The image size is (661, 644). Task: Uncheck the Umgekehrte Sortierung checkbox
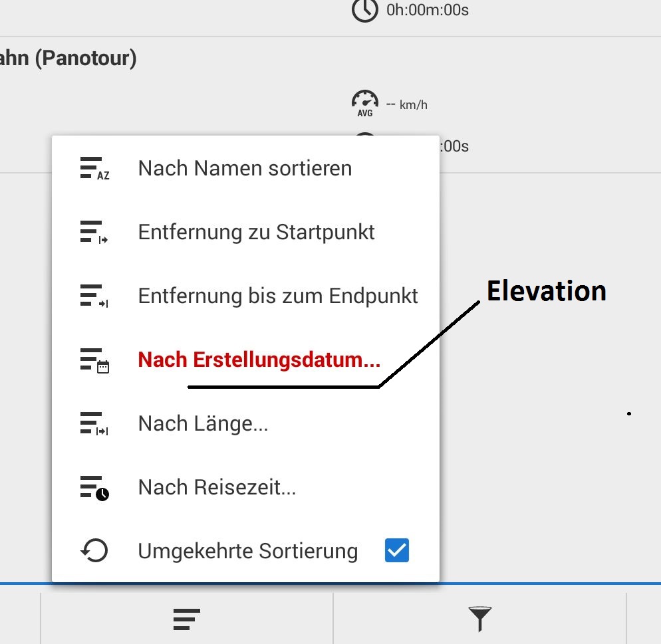coord(397,550)
